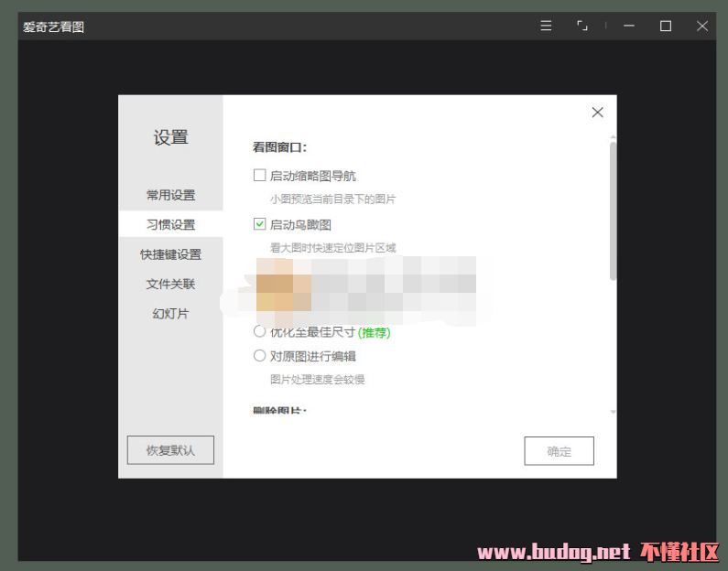Click the scrollbar down arrow in settings
Screen dimensions: 728x571
pyautogui.click(x=613, y=412)
